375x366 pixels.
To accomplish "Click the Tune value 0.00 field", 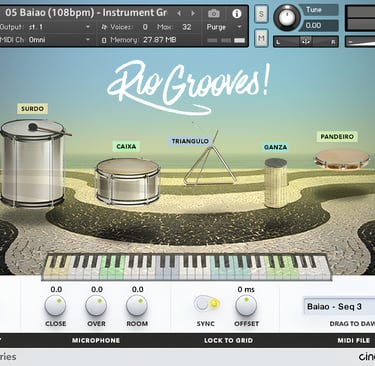I will coord(319,26).
